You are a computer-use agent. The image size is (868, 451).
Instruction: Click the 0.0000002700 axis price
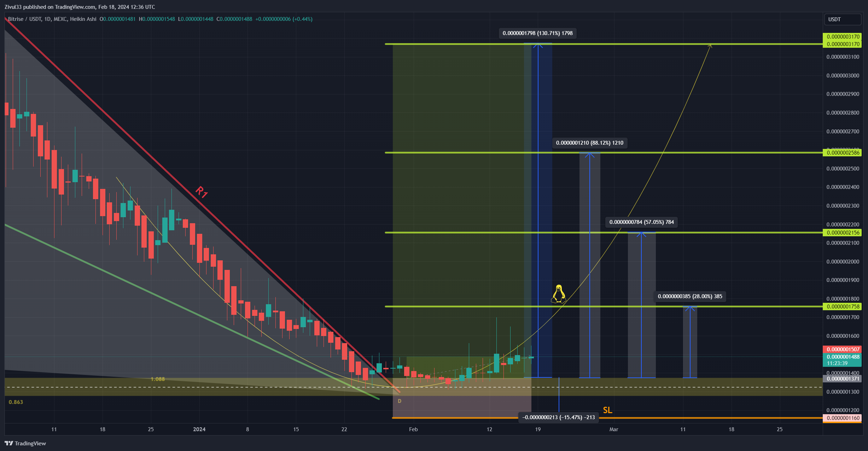pos(843,132)
